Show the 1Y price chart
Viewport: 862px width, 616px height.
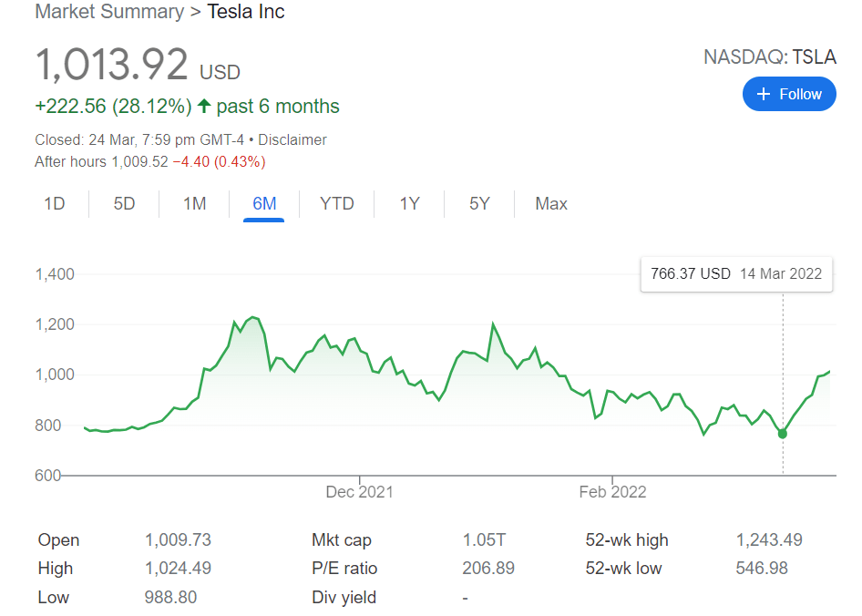click(x=409, y=203)
